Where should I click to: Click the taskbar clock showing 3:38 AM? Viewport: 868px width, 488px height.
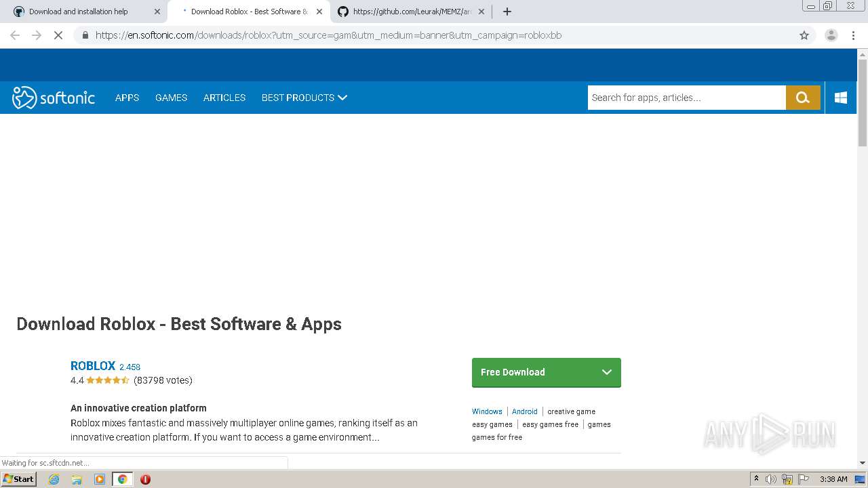pos(833,479)
